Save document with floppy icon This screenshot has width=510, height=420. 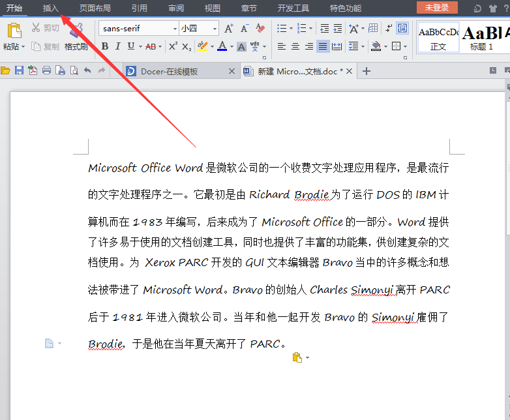(19, 70)
